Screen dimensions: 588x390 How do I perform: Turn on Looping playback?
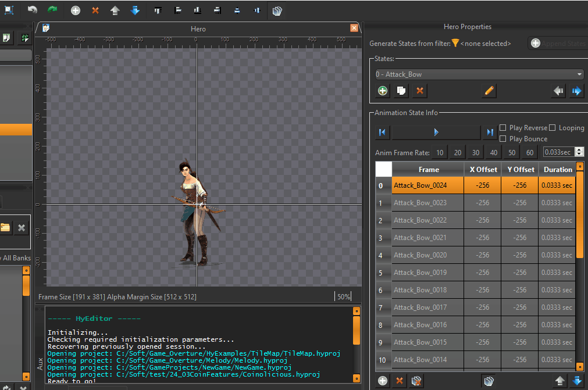553,127
